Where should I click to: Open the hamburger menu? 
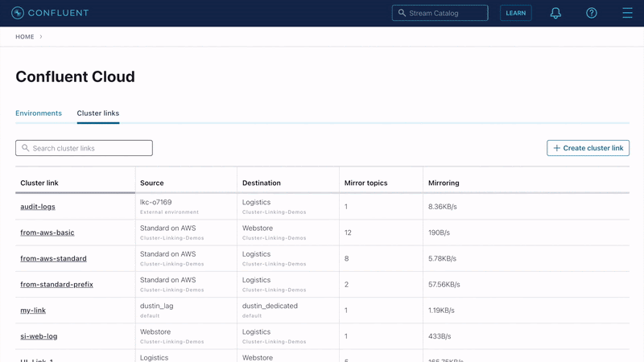tap(627, 13)
